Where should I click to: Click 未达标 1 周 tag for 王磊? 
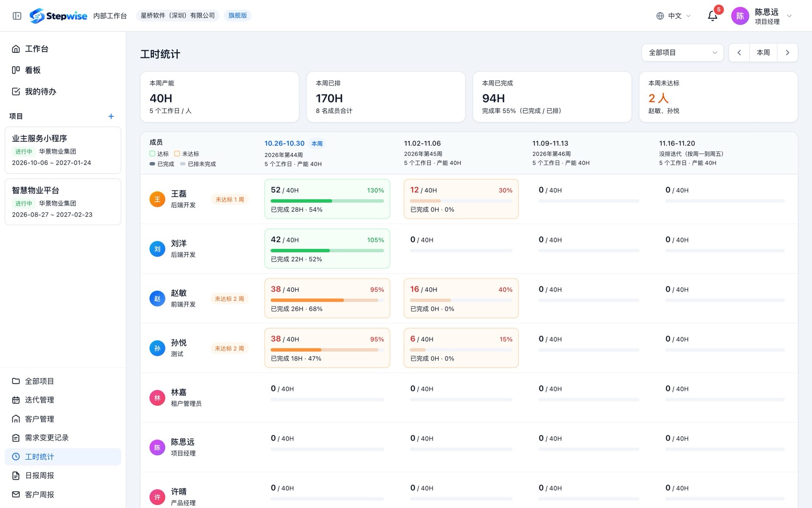[229, 200]
